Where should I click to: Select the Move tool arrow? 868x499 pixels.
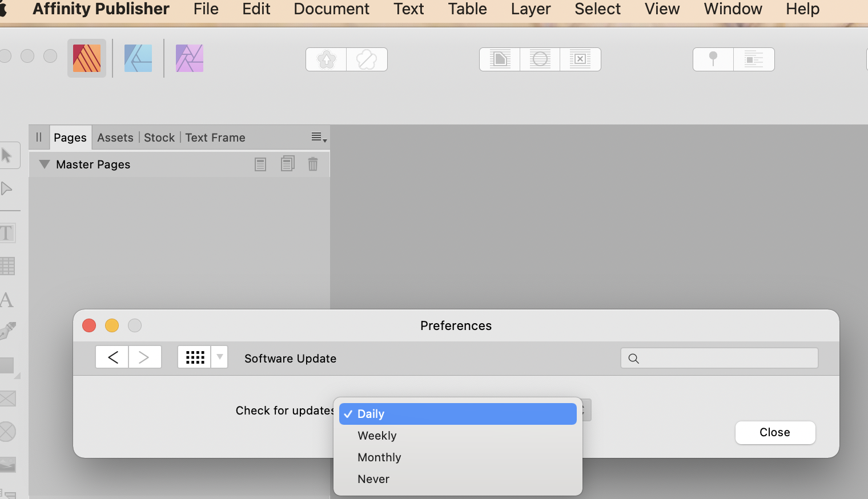pyautogui.click(x=7, y=155)
